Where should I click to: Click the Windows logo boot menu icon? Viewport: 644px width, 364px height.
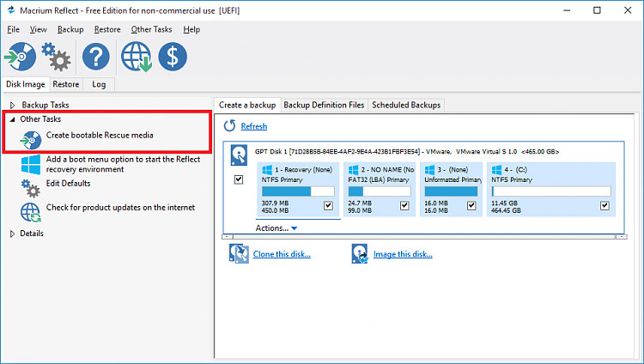[x=31, y=164]
